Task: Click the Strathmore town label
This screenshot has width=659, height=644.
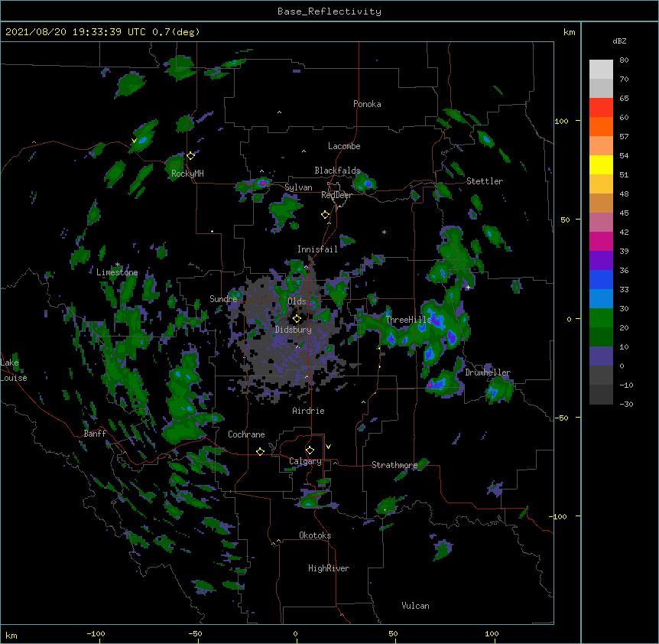Action: 394,465
